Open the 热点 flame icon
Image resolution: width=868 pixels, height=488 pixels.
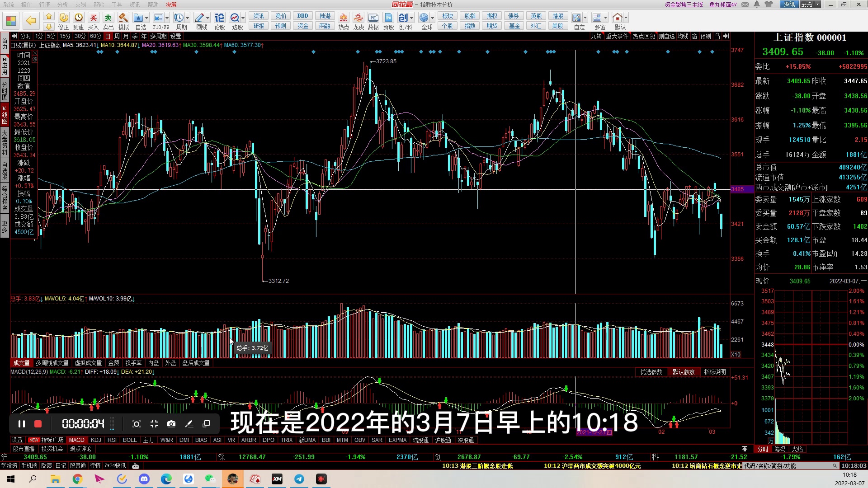[x=344, y=18]
